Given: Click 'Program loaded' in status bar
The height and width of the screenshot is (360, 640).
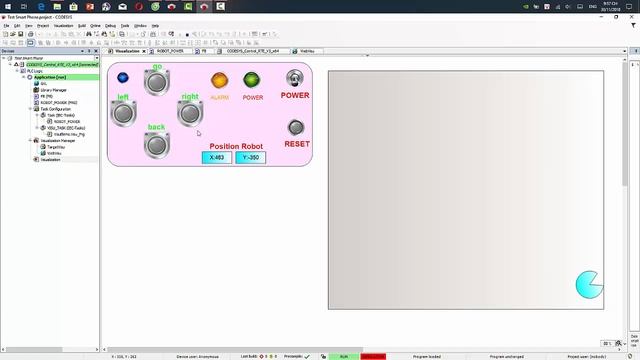Looking at the screenshot, I should (x=427, y=357).
